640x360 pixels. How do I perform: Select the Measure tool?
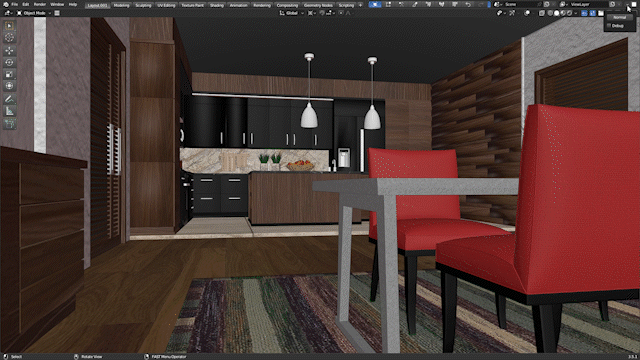coord(9,111)
